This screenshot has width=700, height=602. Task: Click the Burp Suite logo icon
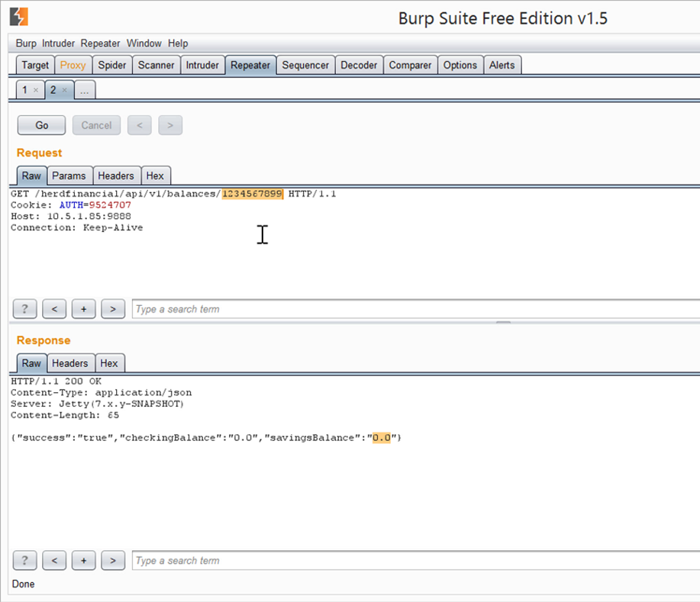coord(19,17)
